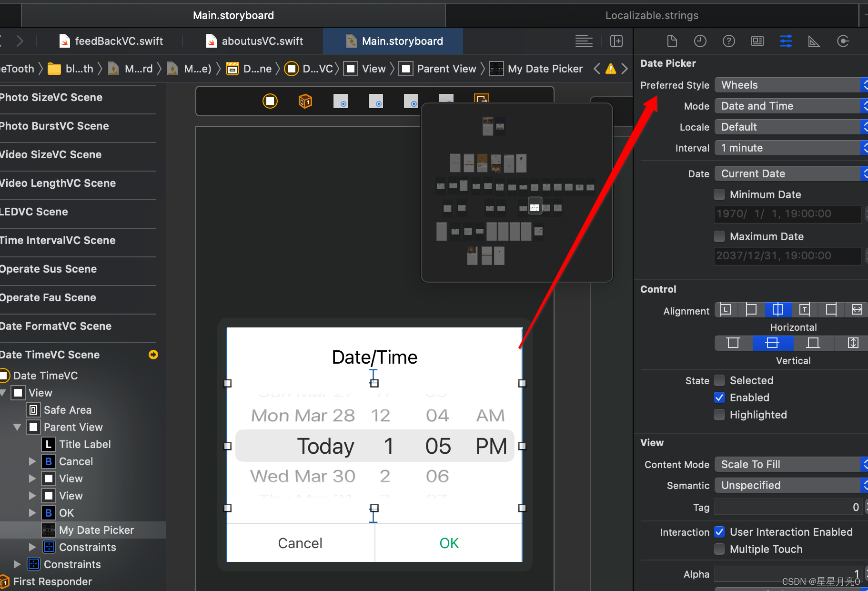This screenshot has height=591, width=868.
Task: Select Safe Area in outline
Action: pyautogui.click(x=60, y=410)
